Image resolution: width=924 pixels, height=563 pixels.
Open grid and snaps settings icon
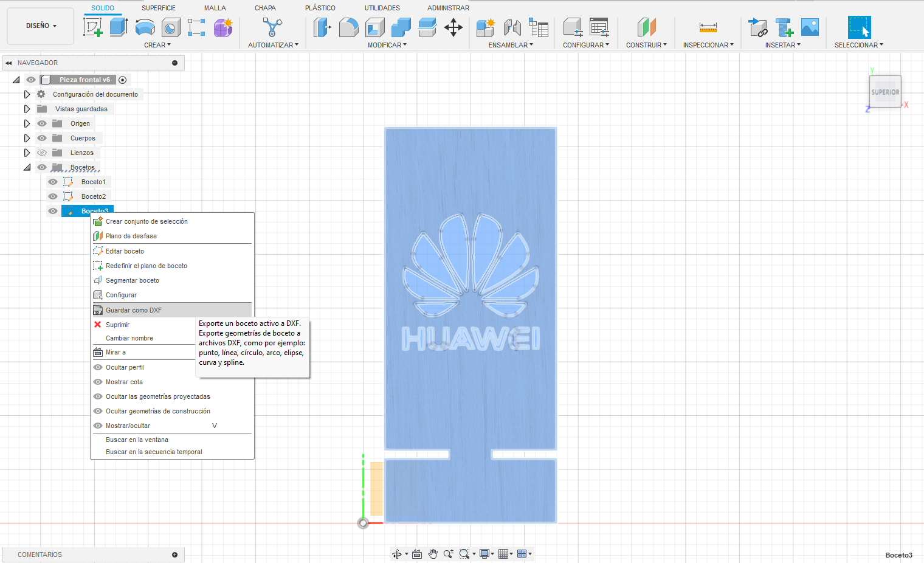click(503, 554)
